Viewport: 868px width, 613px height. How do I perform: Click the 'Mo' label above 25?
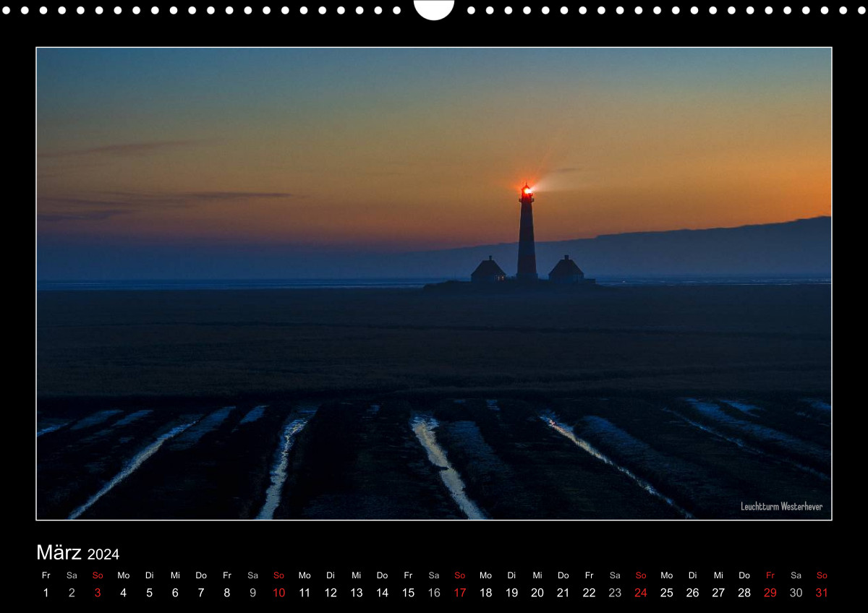(x=667, y=575)
